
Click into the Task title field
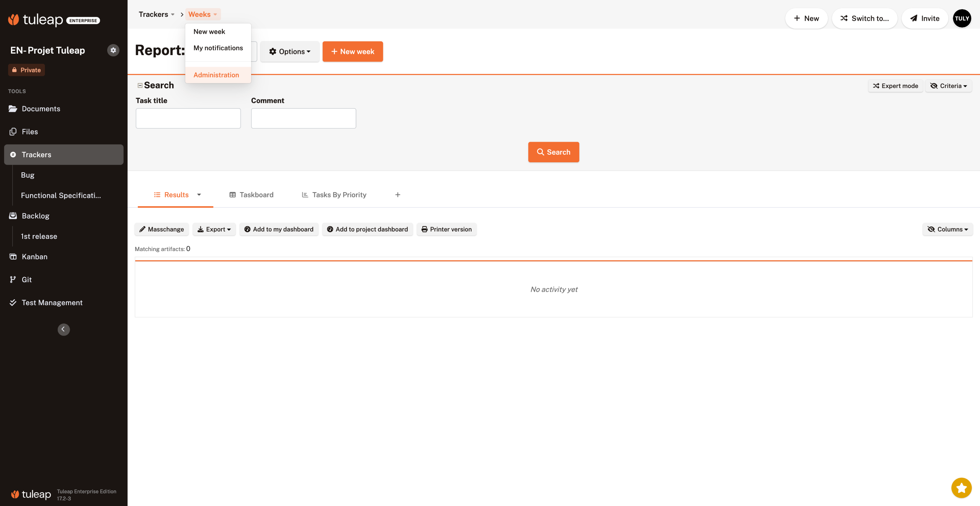point(188,118)
